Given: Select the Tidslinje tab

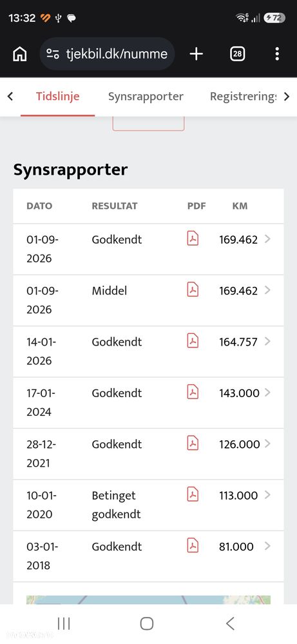Looking at the screenshot, I should [x=58, y=97].
